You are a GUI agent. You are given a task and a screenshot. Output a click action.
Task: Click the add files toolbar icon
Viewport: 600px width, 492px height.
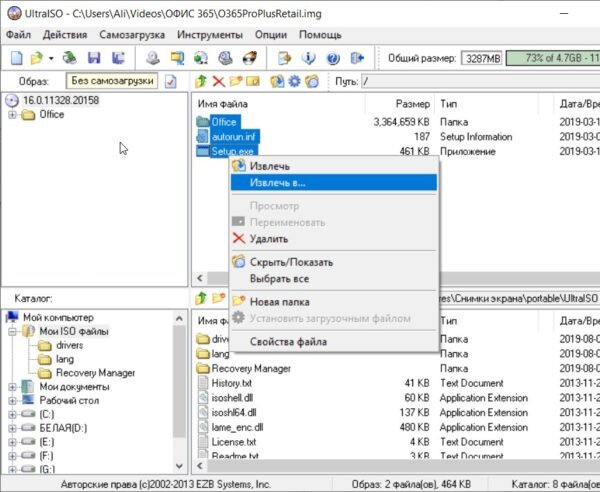point(284,58)
